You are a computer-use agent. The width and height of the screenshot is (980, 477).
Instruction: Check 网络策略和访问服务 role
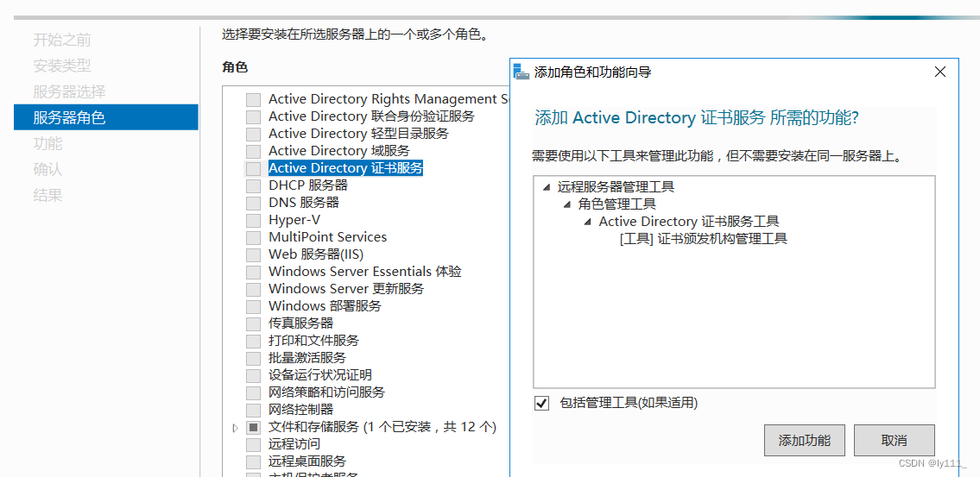pos(253,392)
